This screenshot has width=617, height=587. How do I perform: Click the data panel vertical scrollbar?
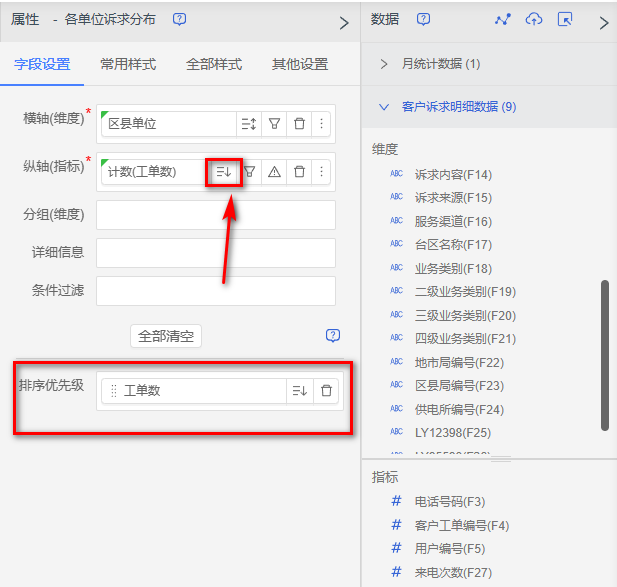[x=604, y=355]
